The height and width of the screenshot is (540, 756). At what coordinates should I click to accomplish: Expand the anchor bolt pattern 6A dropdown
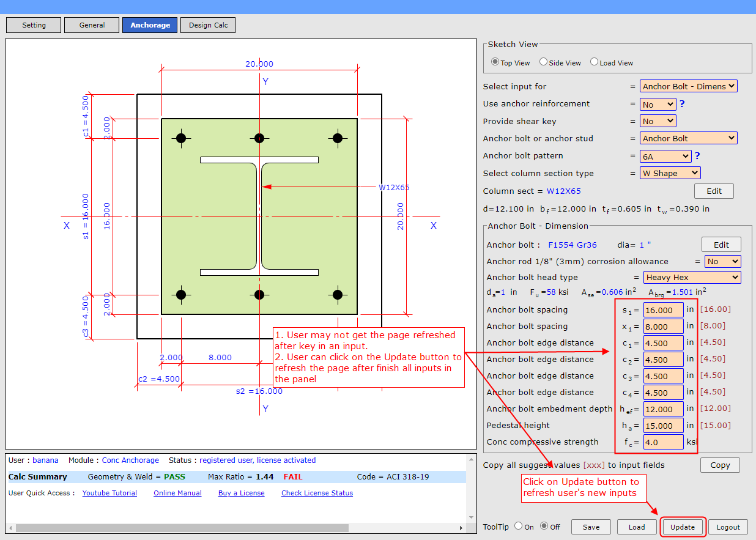click(665, 157)
